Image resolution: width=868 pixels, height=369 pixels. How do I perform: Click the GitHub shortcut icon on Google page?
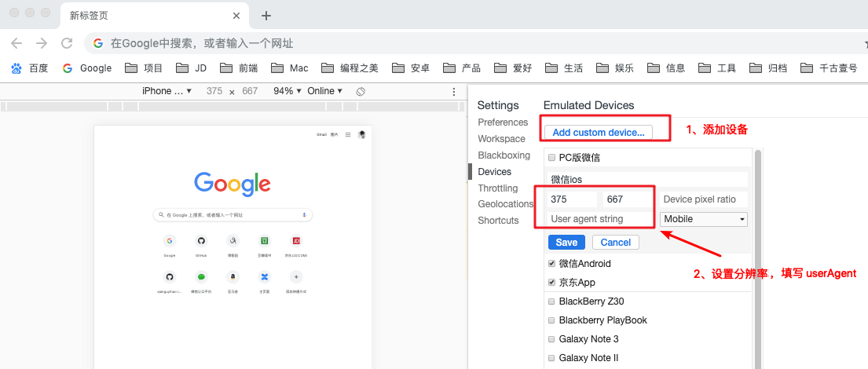[x=200, y=240]
